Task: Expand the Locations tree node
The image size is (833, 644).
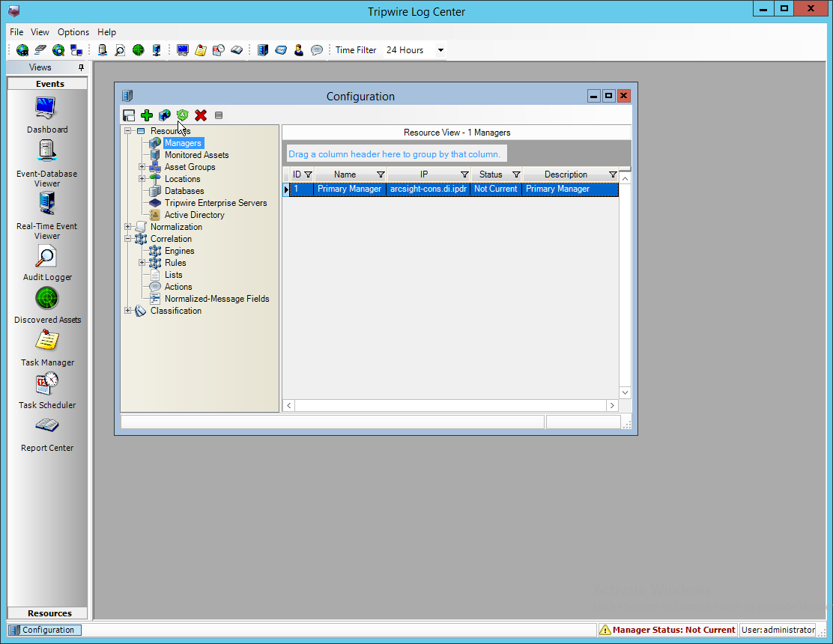Action: pyautogui.click(x=142, y=179)
